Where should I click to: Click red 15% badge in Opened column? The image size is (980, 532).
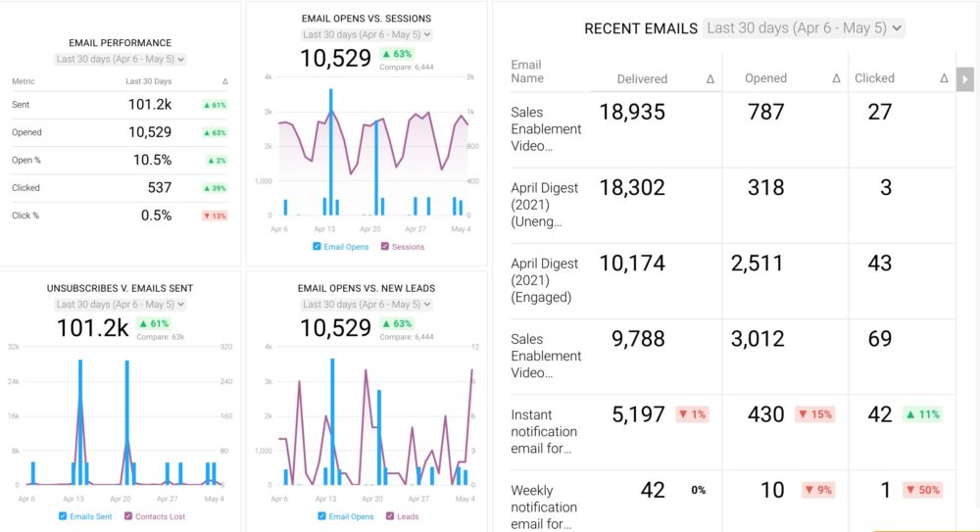coord(814,414)
